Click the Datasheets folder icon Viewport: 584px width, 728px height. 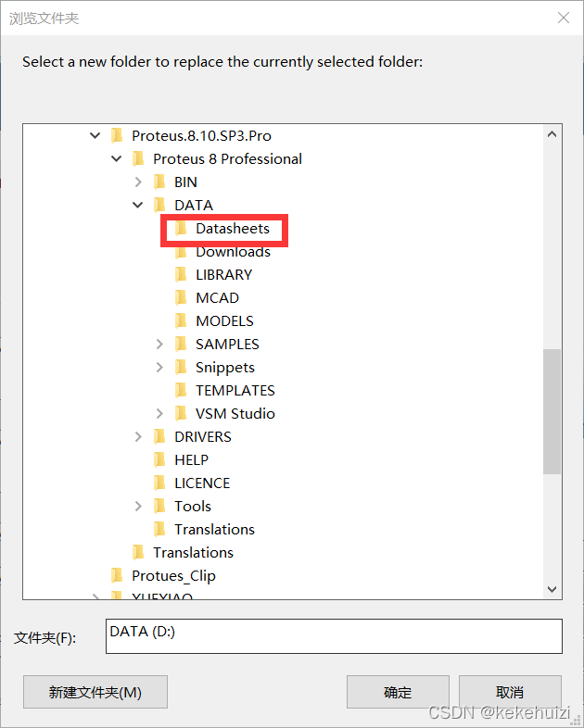point(181,228)
